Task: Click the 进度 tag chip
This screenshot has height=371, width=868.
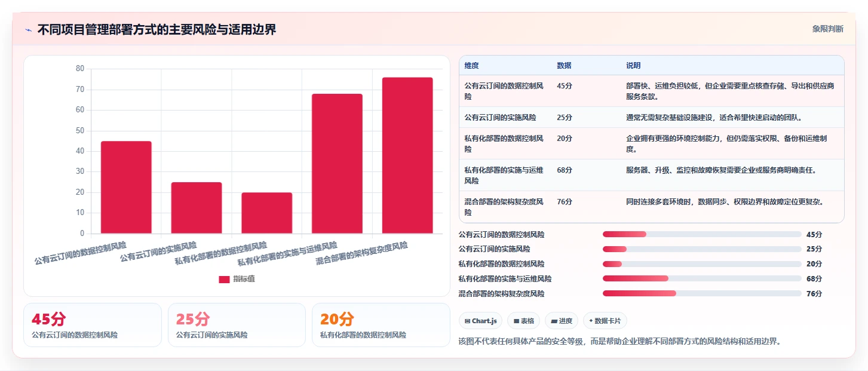Action: [x=562, y=321]
